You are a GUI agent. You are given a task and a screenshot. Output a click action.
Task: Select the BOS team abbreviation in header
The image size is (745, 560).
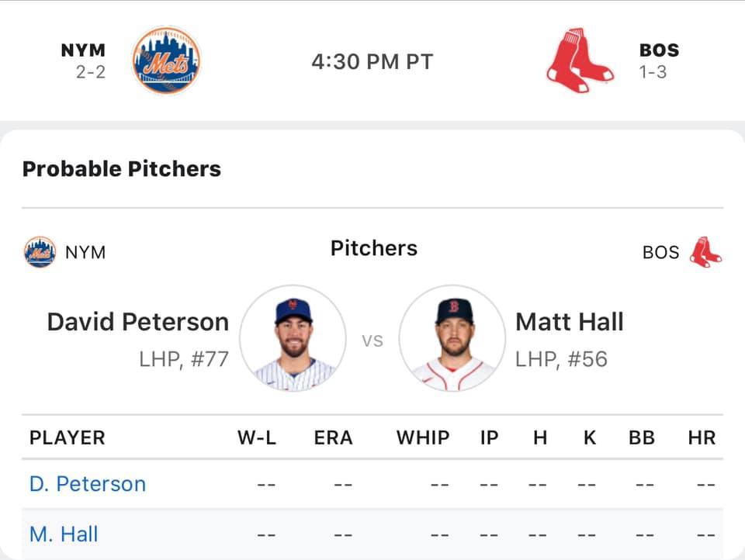point(659,50)
